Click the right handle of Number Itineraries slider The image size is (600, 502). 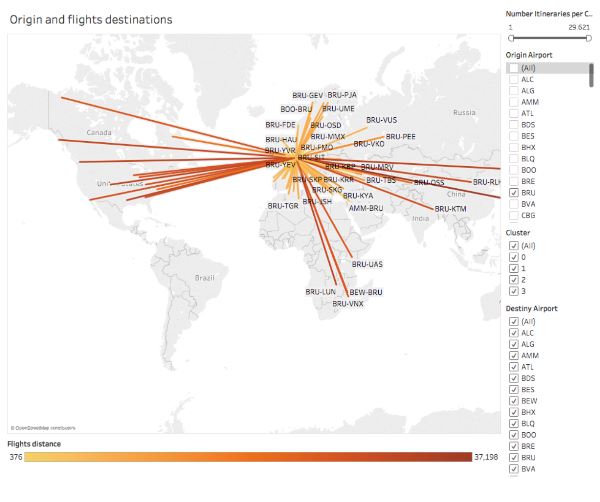click(590, 38)
